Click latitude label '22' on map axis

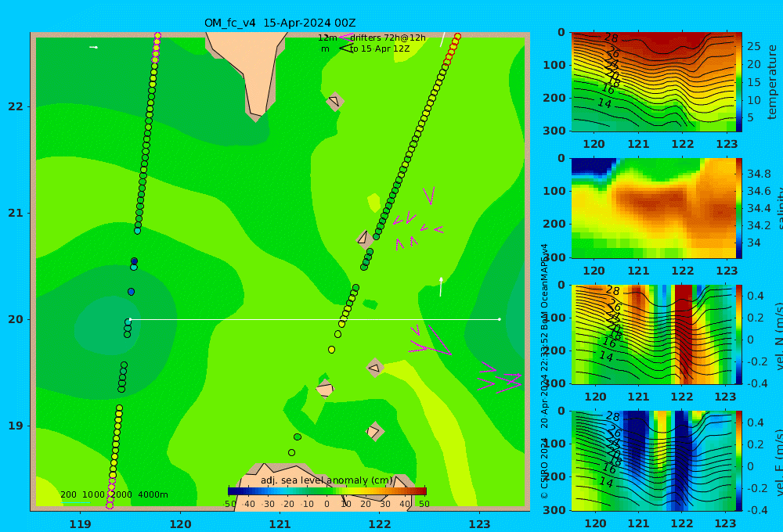[16, 107]
